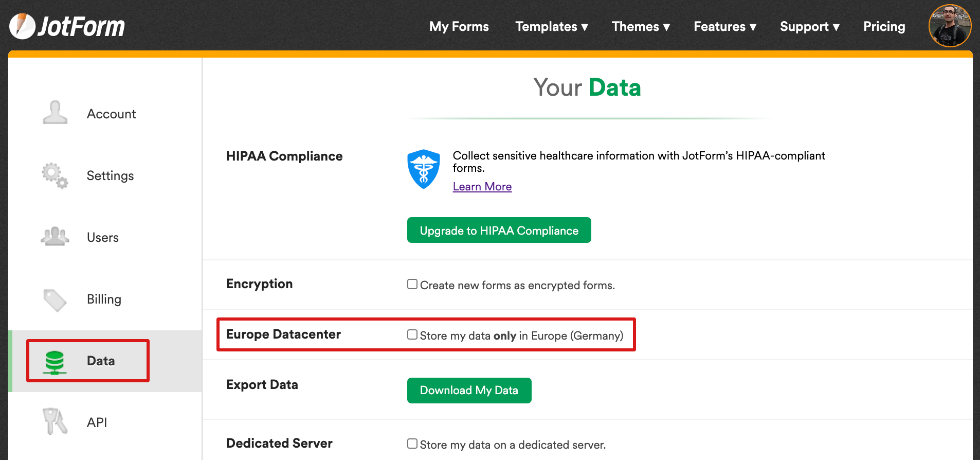Click the Settings gears icon
Screen dimensions: 980x460
[x=55, y=175]
